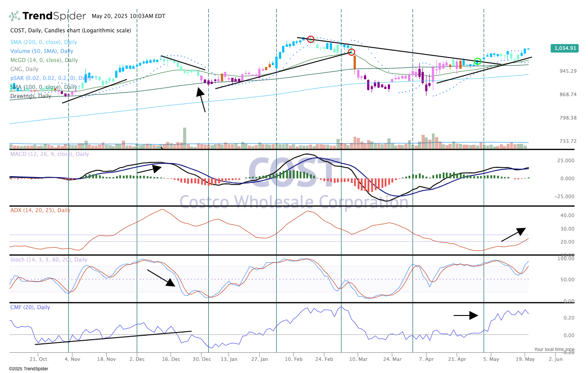Screen dimensions: 588x373
Task: Toggle the pSAR indicator legend entry
Action: [44, 78]
